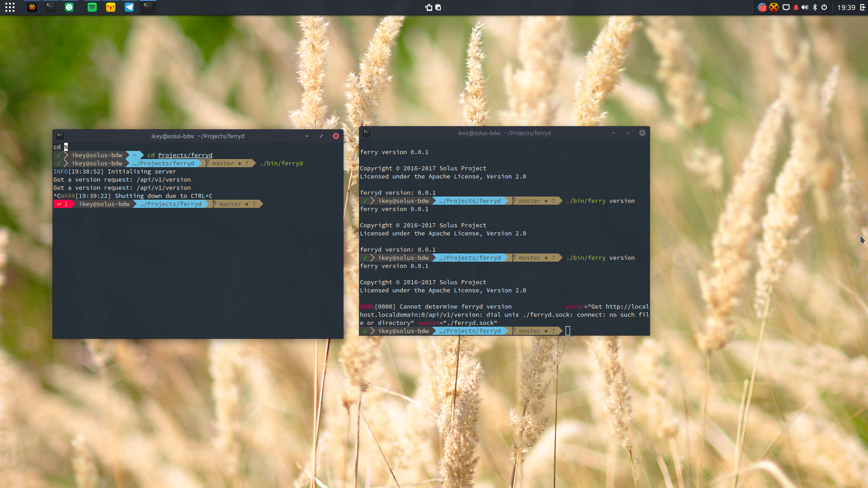Click the right terminal's title bar app icon
This screenshot has width=868, height=488.
[x=367, y=133]
